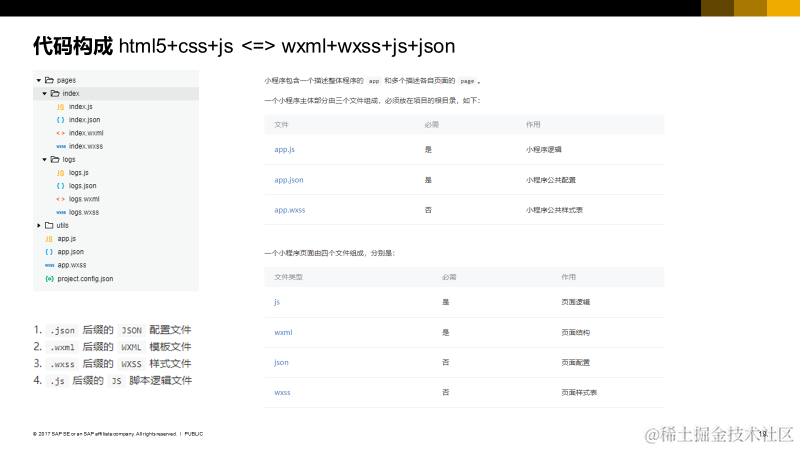Viewport: 800px width, 450px height.
Task: Click the 文件类型 column header
Action: click(288, 277)
